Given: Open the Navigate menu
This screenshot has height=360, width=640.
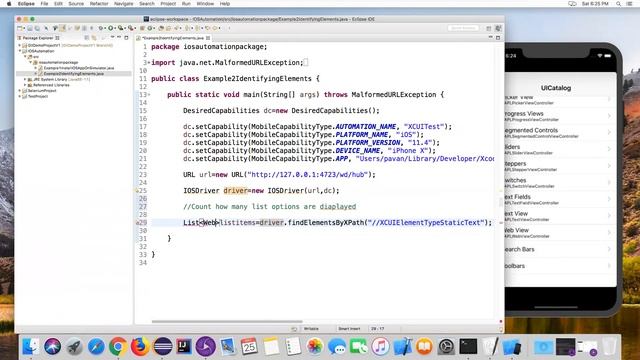Looking at the screenshot, I should (x=124, y=4).
